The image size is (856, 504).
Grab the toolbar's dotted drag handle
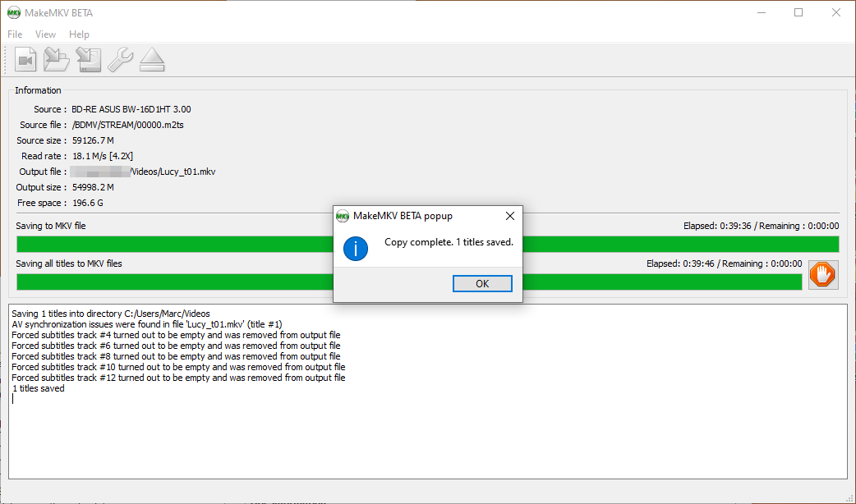pos(8,60)
